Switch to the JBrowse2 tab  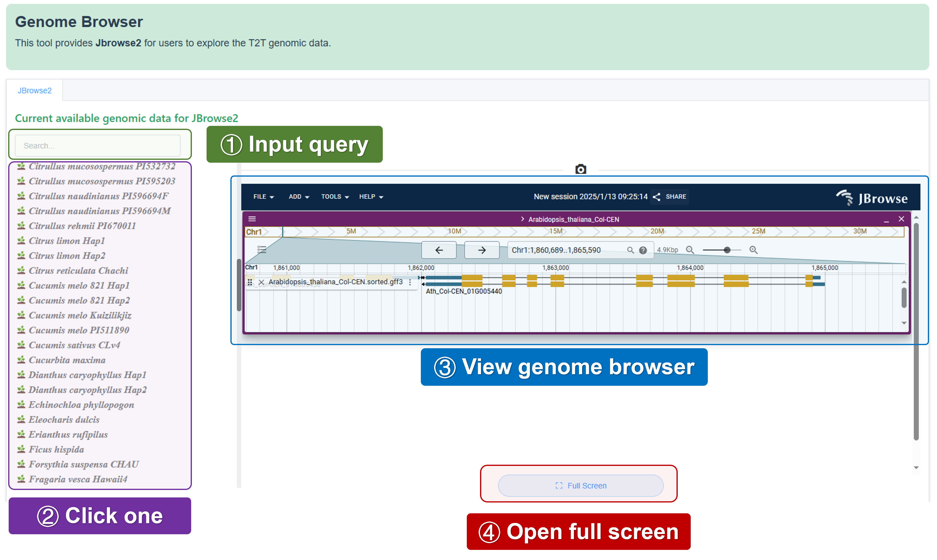tap(34, 90)
